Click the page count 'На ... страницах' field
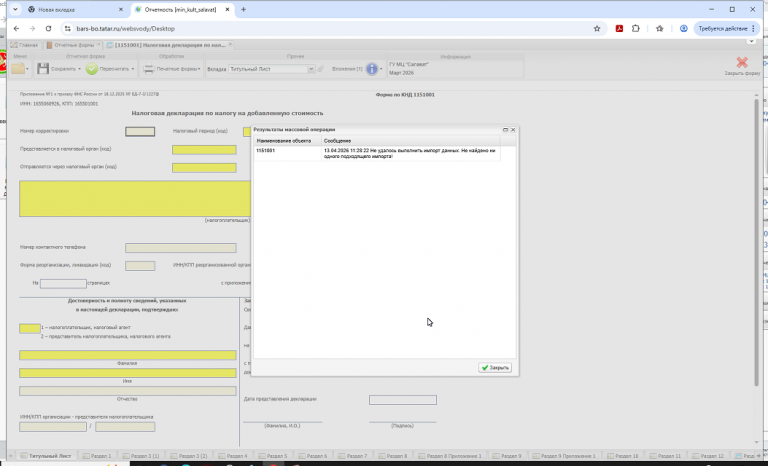 (63, 284)
